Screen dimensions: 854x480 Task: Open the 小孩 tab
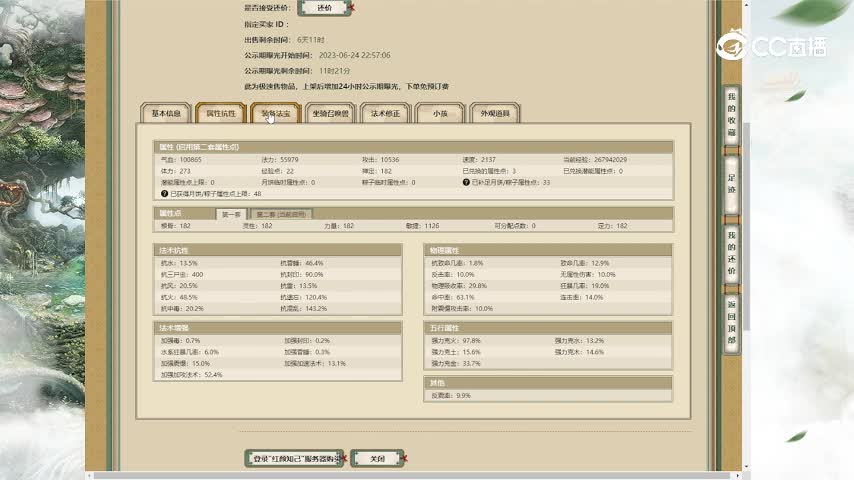click(x=440, y=114)
